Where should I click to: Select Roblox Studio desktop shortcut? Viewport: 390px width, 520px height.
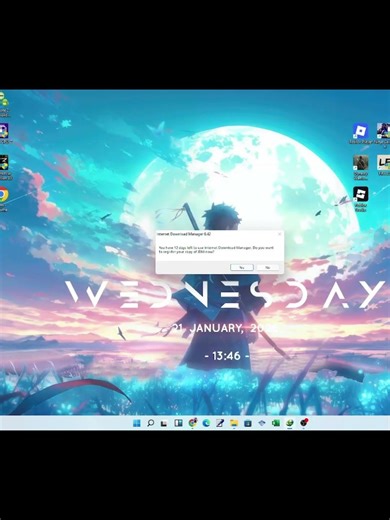(361, 199)
